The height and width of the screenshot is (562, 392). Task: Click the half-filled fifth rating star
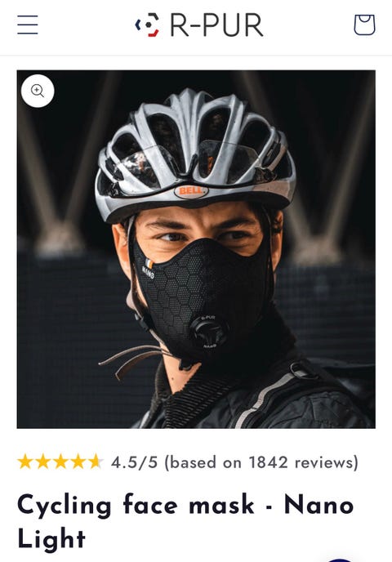(x=96, y=462)
